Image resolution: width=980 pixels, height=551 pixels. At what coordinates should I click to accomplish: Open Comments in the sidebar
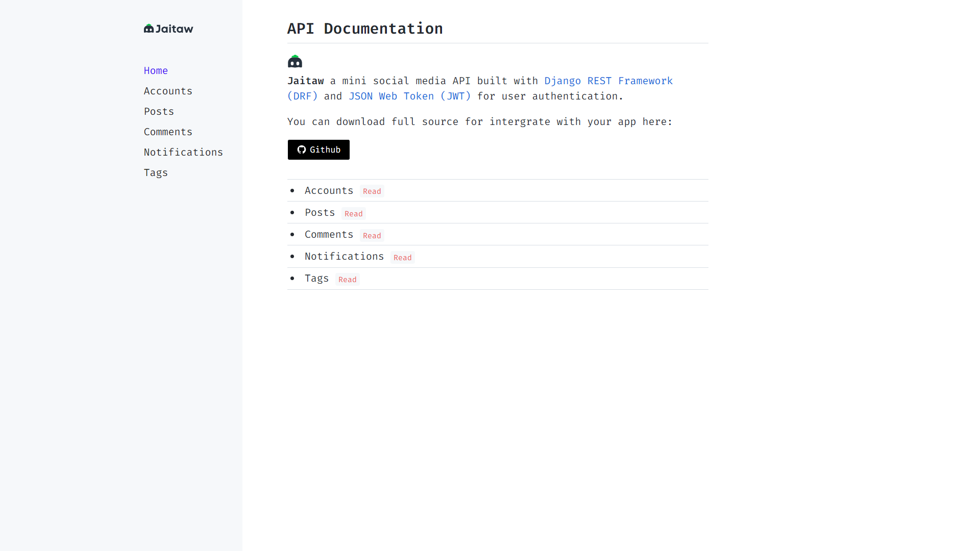pos(168,132)
